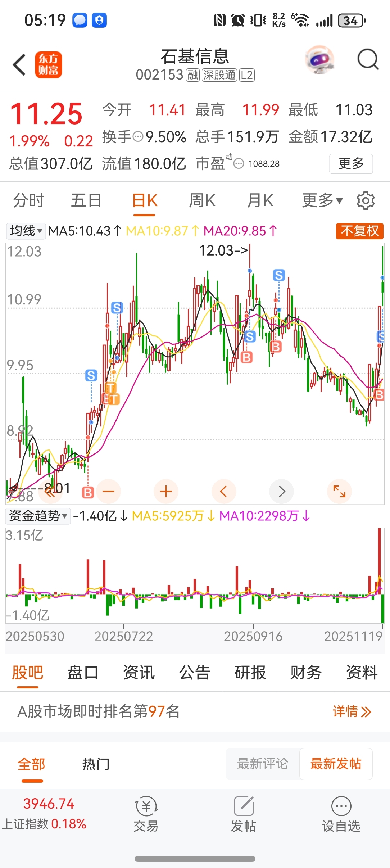The width and height of the screenshot is (390, 868).
Task: Open the 盘口 tab
Action: coord(83,672)
